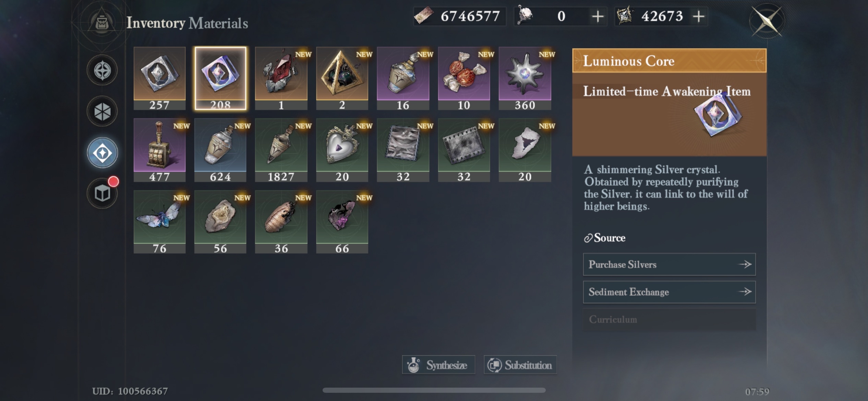This screenshot has height=401, width=868.
Task: Select the spiked silver star item
Action: tap(525, 78)
